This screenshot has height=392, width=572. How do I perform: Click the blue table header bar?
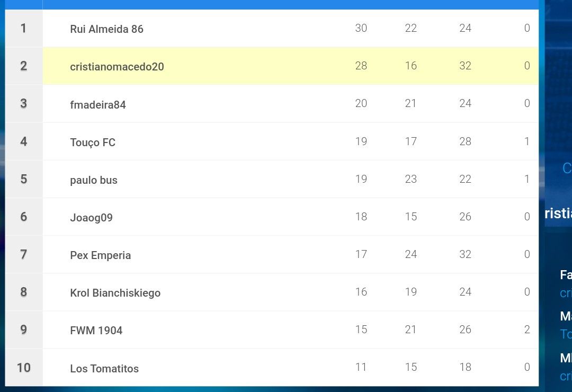(x=272, y=4)
